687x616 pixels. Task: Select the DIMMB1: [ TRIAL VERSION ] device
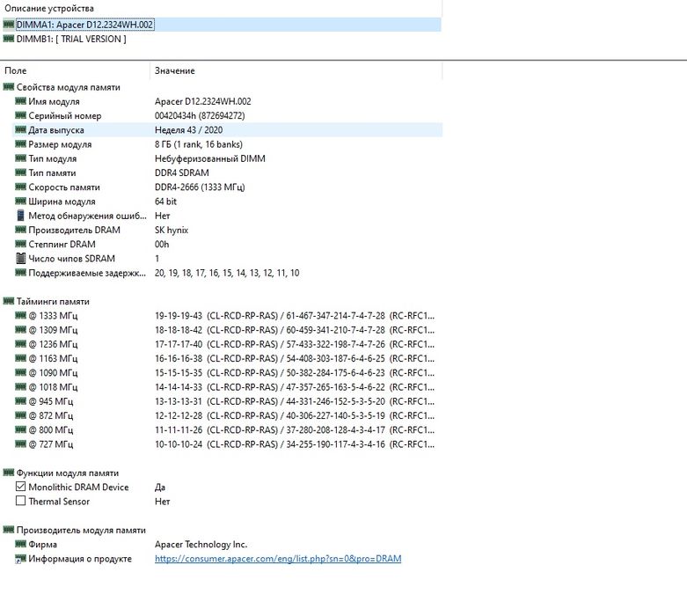[x=71, y=39]
